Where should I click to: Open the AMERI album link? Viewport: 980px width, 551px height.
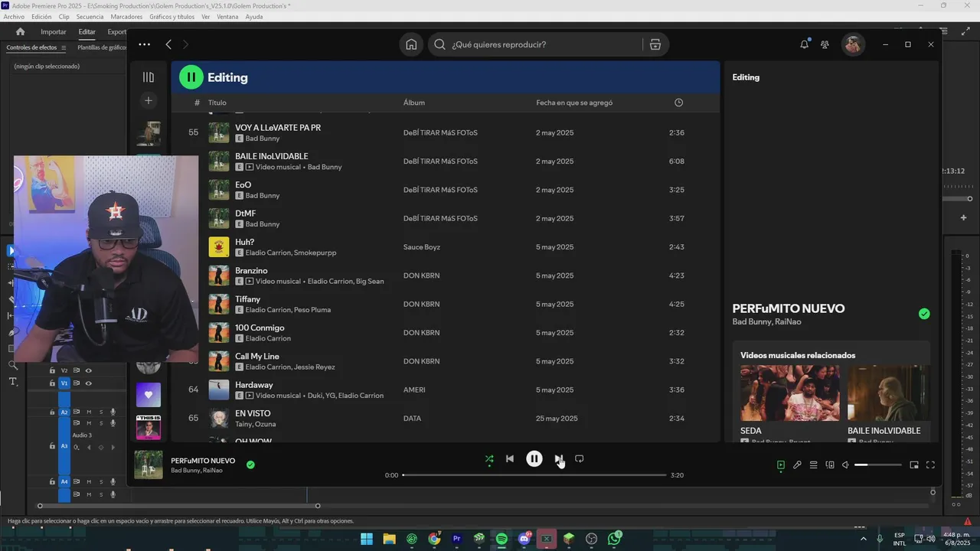414,390
